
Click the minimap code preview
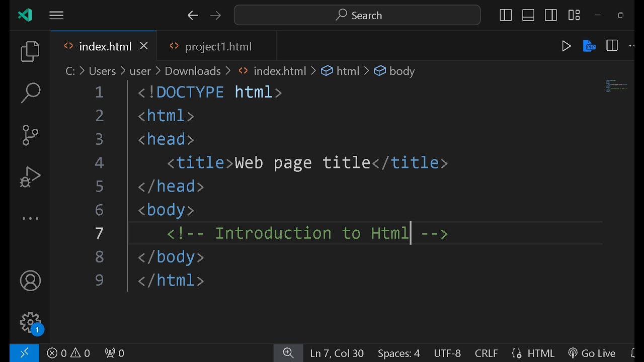pos(616,86)
